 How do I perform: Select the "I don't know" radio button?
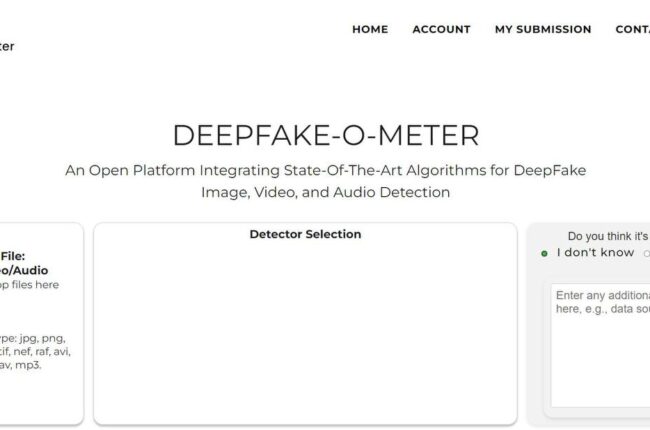544,254
